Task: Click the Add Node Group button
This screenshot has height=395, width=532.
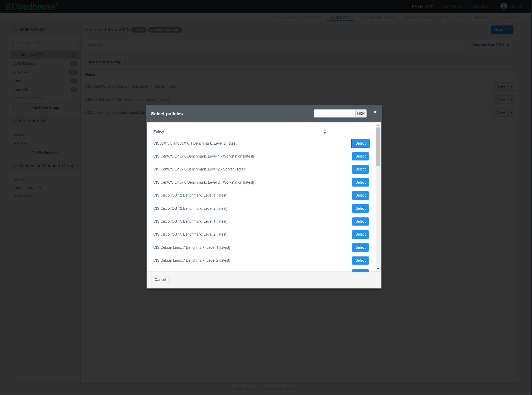Action: [x=45, y=108]
